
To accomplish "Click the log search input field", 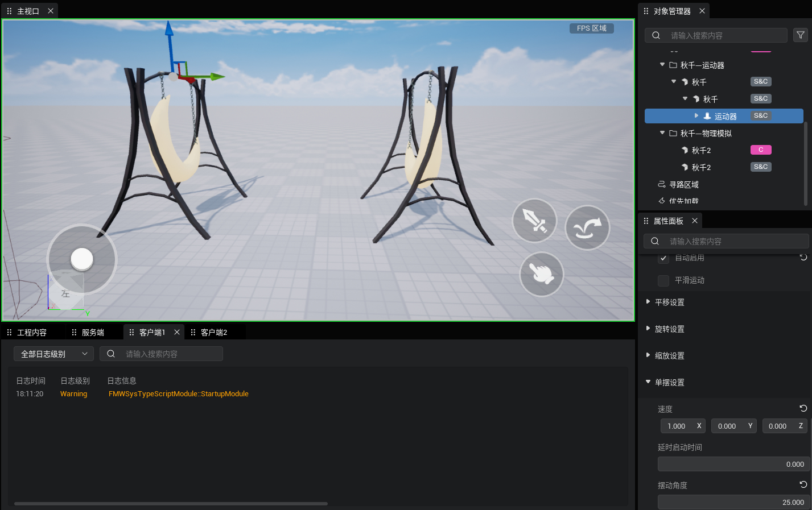I will [x=161, y=354].
